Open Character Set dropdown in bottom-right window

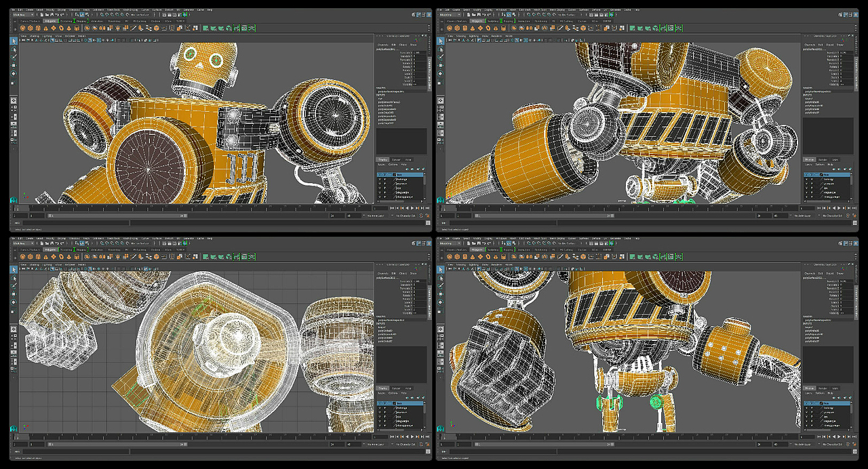point(833,445)
